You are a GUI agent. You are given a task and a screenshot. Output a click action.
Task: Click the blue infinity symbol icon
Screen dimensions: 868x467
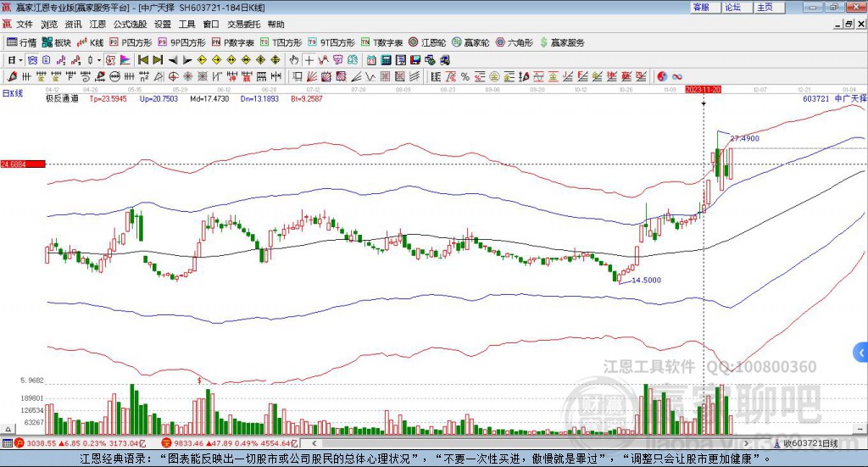pos(677,77)
